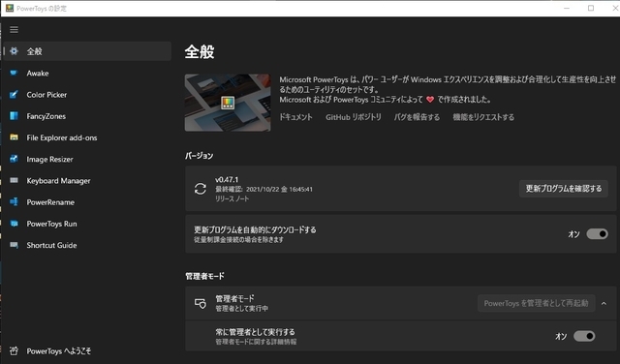
Task: Open the リリース ノート link
Action: pyautogui.click(x=232, y=198)
